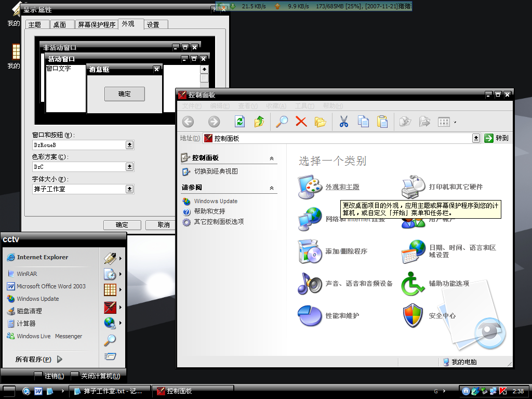The height and width of the screenshot is (399, 532).
Task: Click the Copy toolbar icon
Action: coord(363,122)
